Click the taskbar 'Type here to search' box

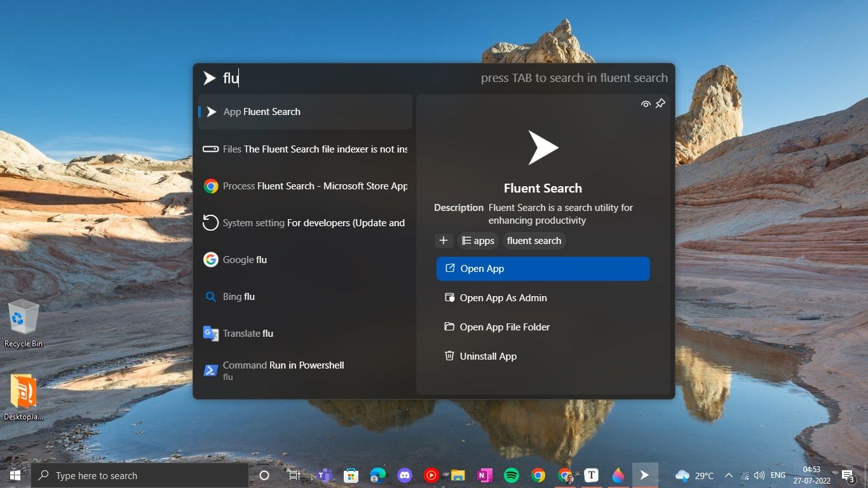140,475
